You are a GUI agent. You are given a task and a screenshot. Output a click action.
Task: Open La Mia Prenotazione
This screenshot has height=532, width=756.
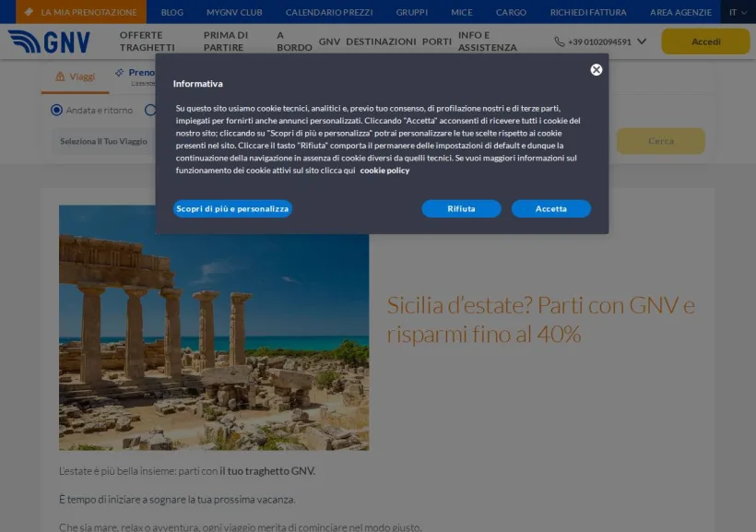click(81, 12)
